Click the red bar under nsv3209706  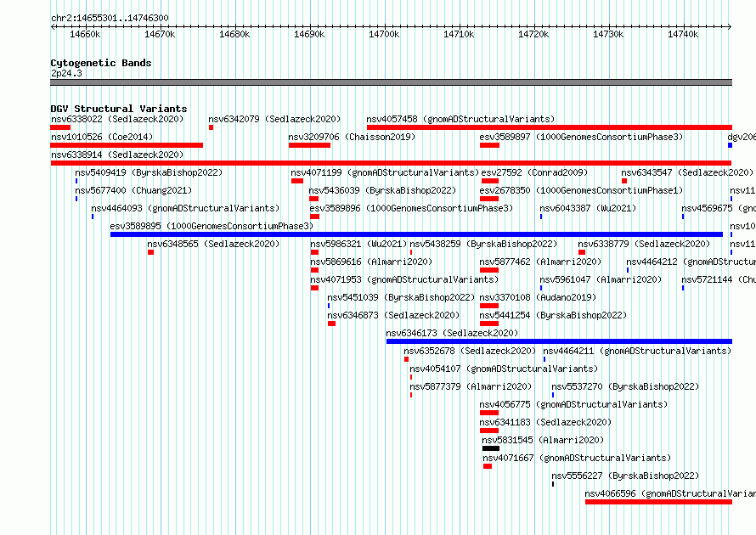click(x=309, y=145)
